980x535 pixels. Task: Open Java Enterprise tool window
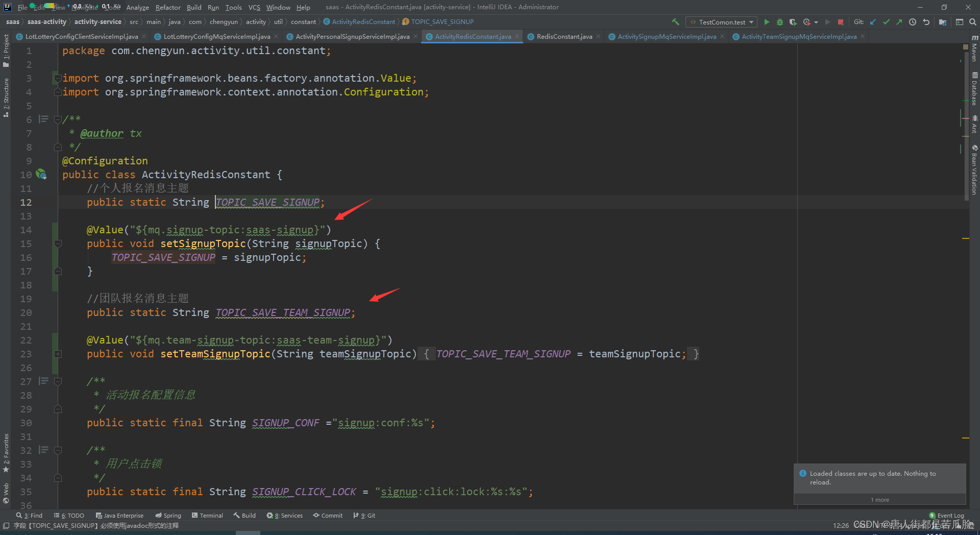pyautogui.click(x=119, y=516)
